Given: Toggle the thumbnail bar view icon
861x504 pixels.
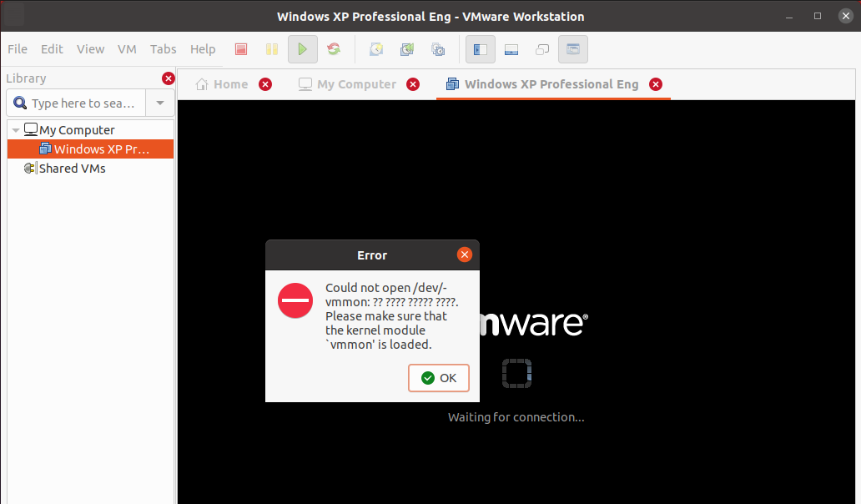Looking at the screenshot, I should click(x=511, y=49).
